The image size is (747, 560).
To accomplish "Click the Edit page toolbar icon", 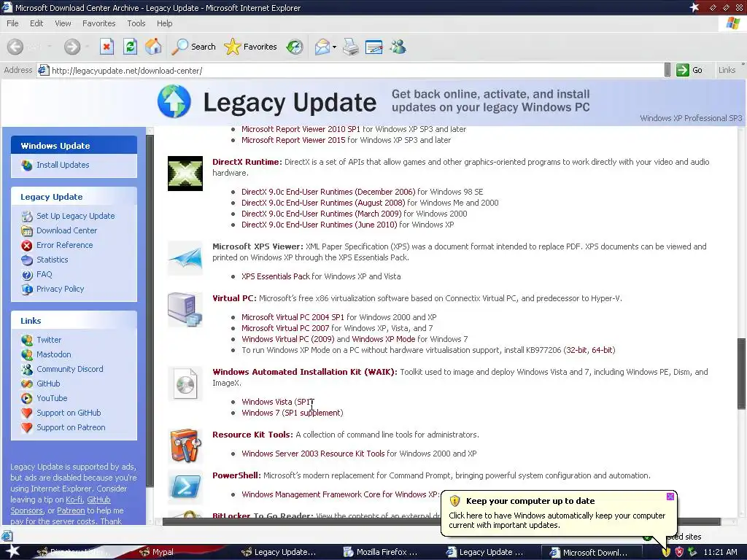I will tap(374, 47).
